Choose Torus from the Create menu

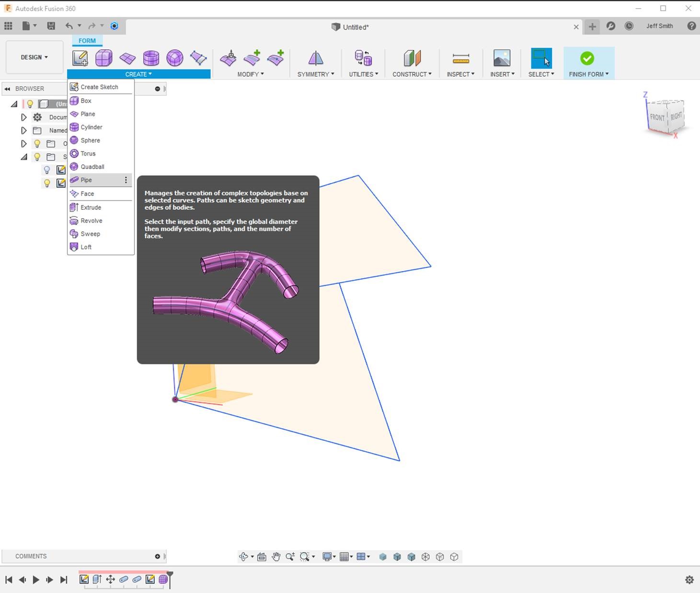pos(88,153)
